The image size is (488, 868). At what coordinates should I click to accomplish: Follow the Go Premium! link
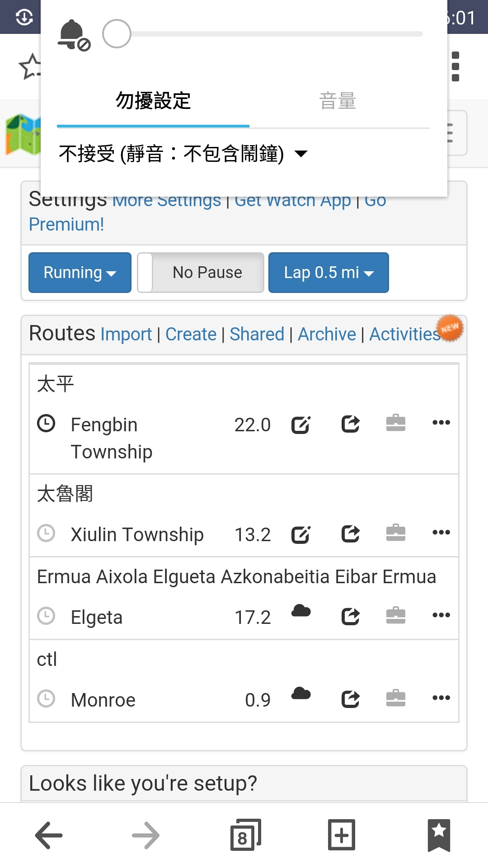[x=66, y=224]
